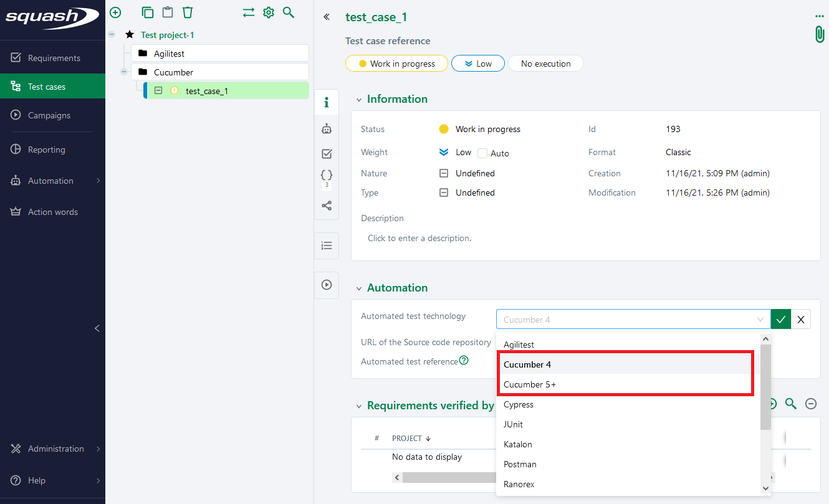Click the Work in progress status badge
Screen dimensions: 829x504
coord(396,64)
